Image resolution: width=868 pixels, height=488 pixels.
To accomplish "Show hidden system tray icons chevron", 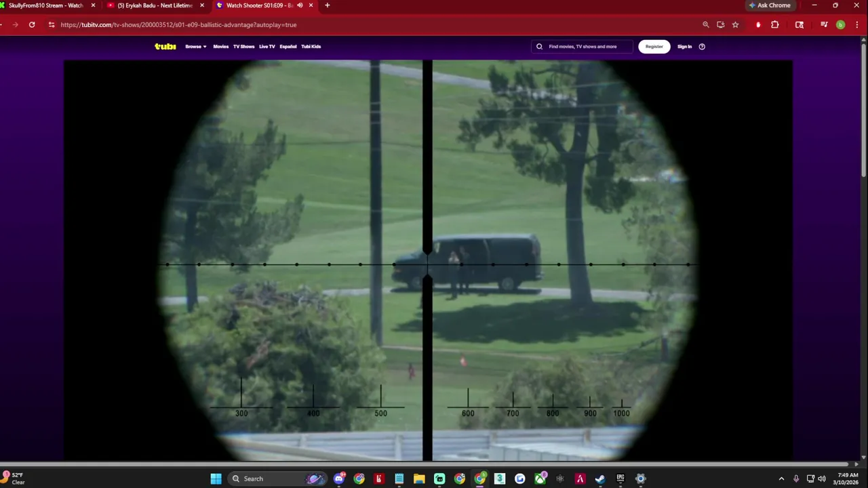I will [781, 479].
